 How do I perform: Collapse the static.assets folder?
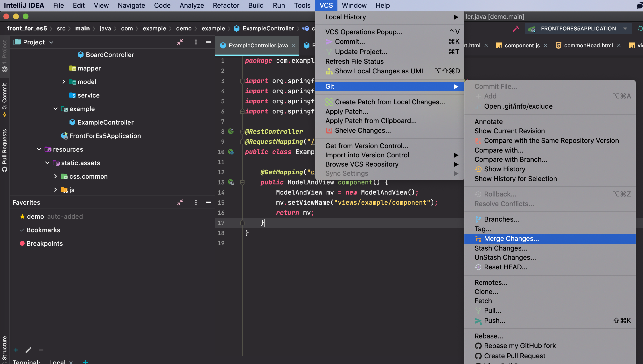pyautogui.click(x=47, y=163)
